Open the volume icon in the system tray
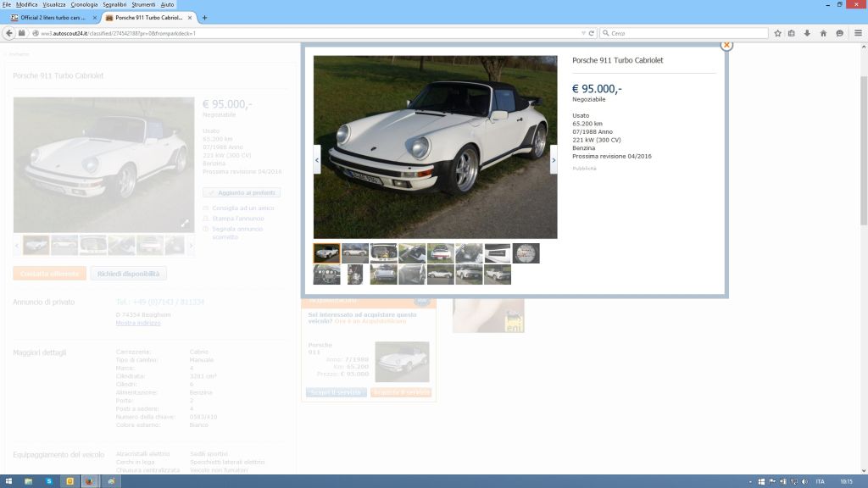The height and width of the screenshot is (488, 868). (x=804, y=482)
